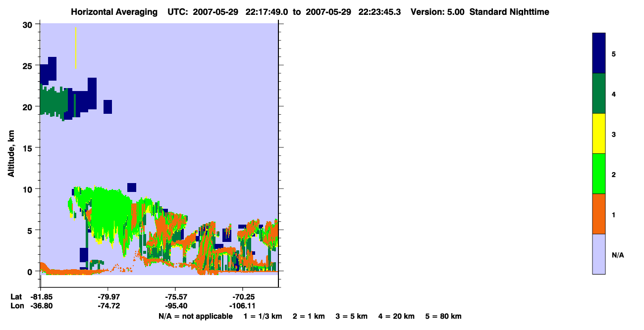
Task: Click the '3 = 5 km' legend note
Action: 352,316
